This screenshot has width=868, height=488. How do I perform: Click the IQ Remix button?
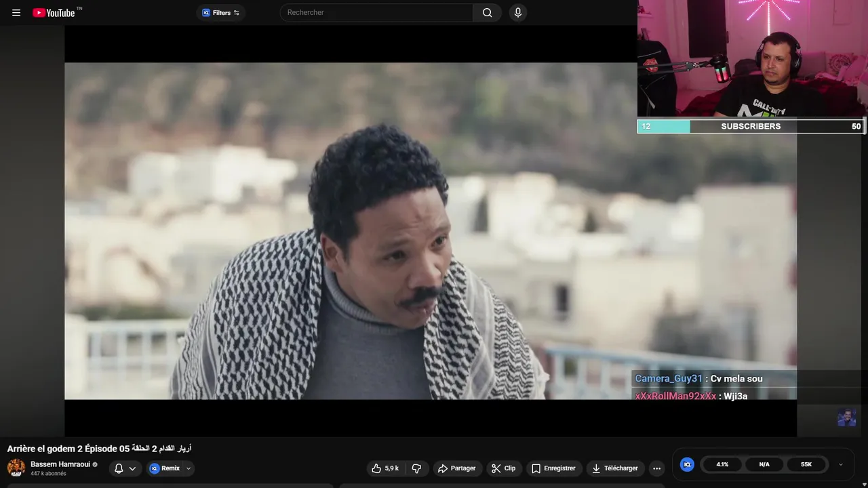(165, 468)
